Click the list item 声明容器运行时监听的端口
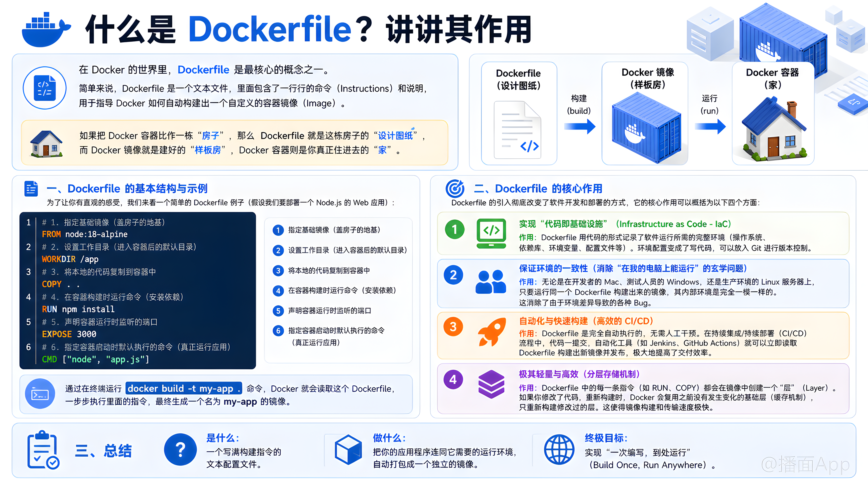Viewport: 868px width, 488px height. 330,311
